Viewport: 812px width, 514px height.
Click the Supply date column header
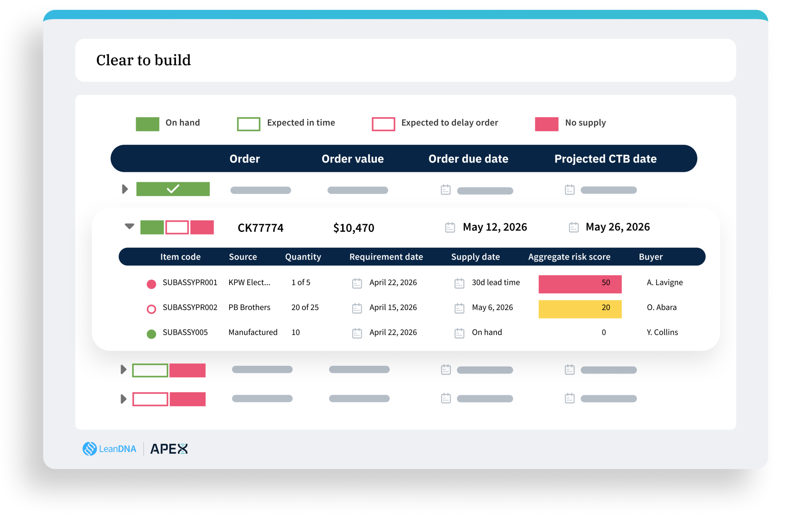(x=475, y=257)
